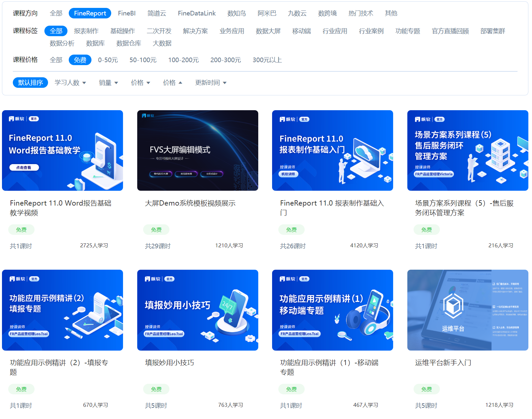Screen dimensions: 532x419
Task: Sort by 更新时间
Action: click(x=211, y=83)
